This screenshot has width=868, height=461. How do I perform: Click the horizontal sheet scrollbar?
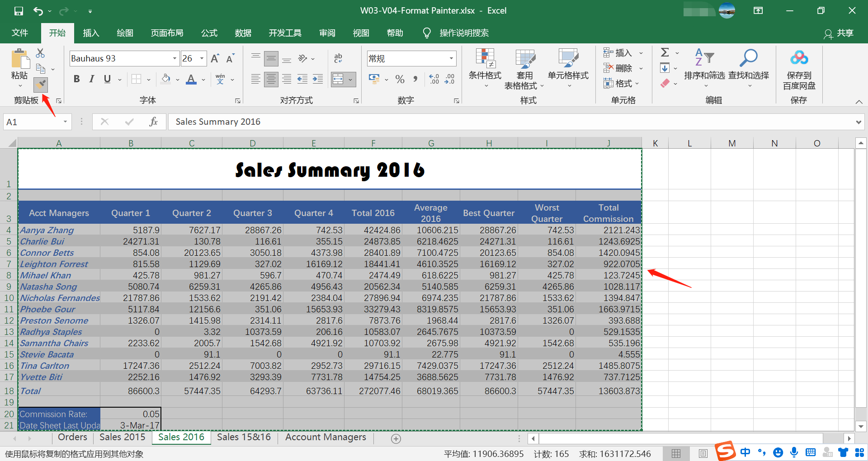click(681, 438)
